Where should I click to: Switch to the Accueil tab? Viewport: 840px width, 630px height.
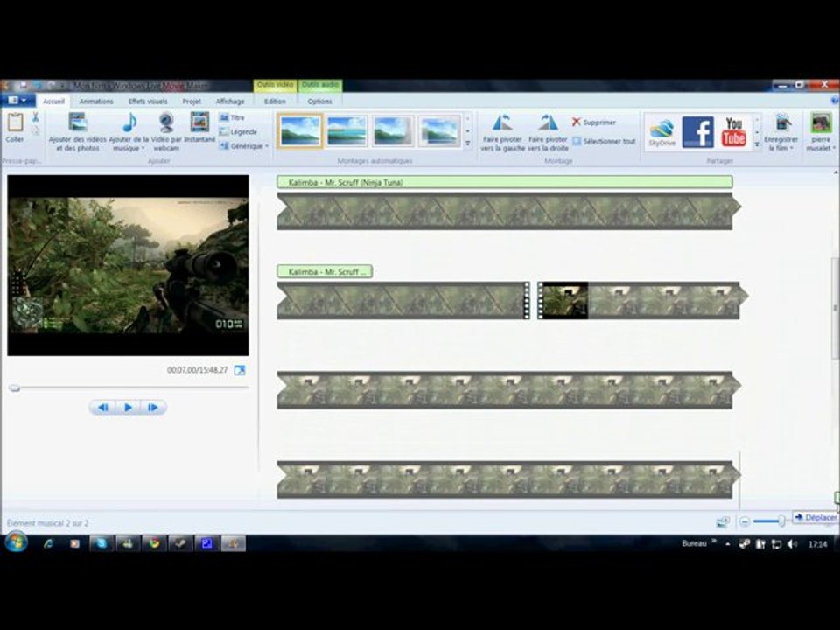(x=53, y=101)
